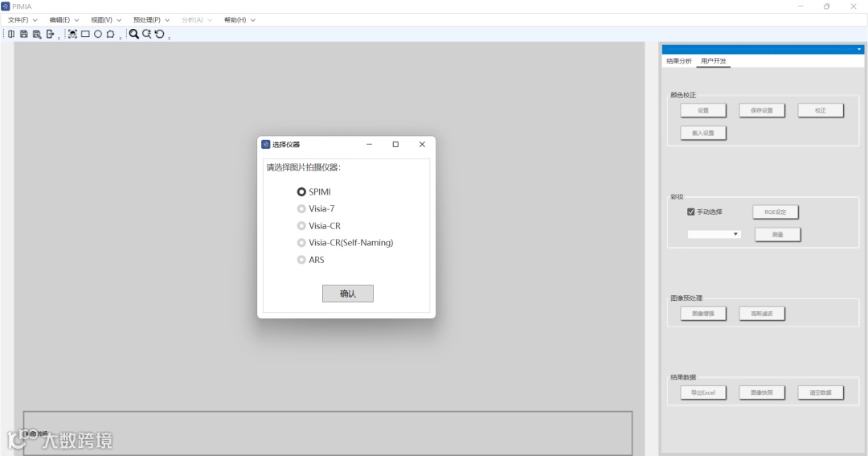
Task: Click the 测量 button
Action: [x=778, y=234]
